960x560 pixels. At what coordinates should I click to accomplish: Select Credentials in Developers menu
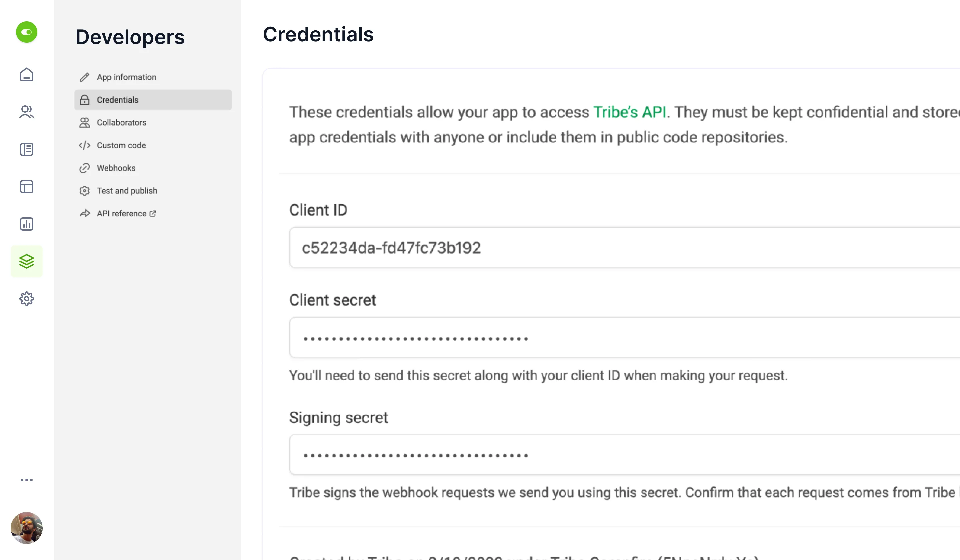pyautogui.click(x=118, y=100)
